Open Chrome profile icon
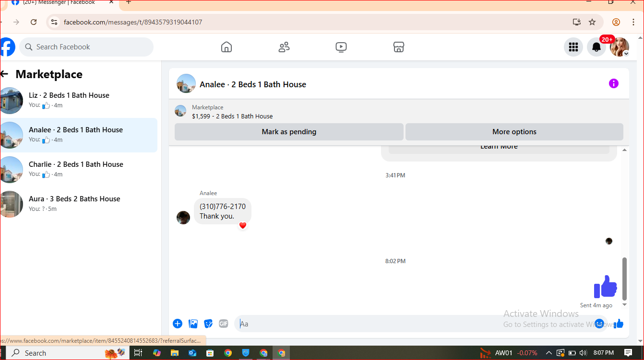The height and width of the screenshot is (360, 644). point(616,22)
